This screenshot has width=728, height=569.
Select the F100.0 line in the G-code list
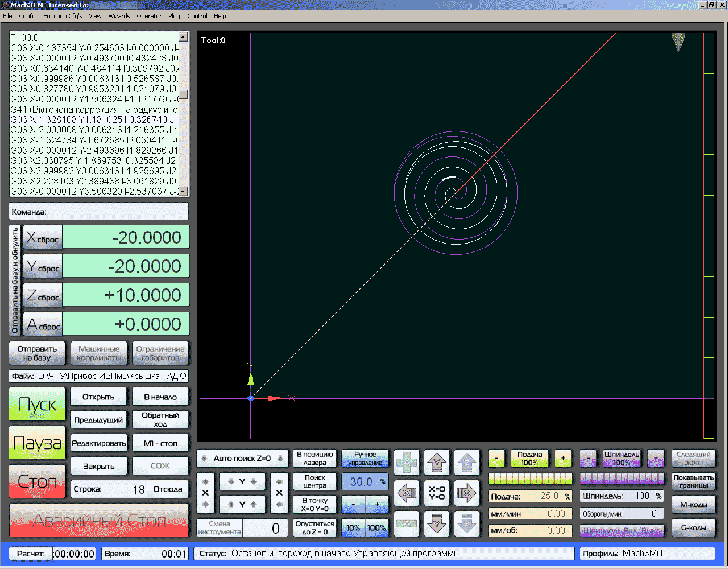tap(94, 38)
